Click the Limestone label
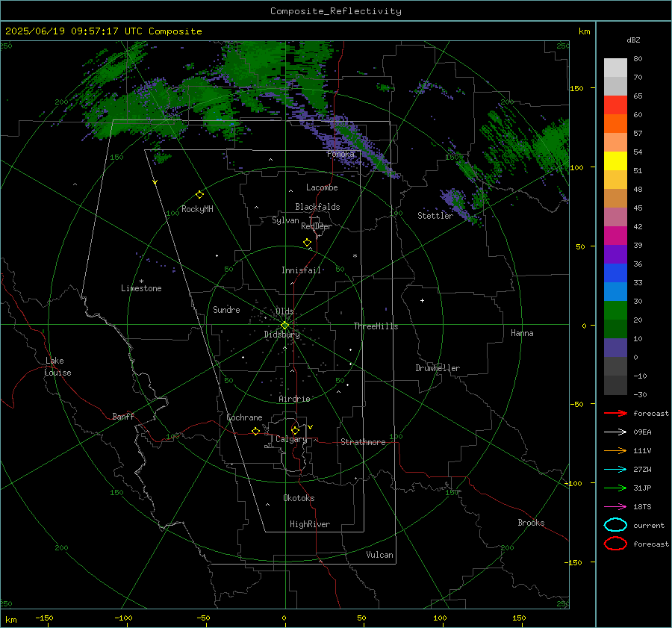 pyautogui.click(x=141, y=288)
